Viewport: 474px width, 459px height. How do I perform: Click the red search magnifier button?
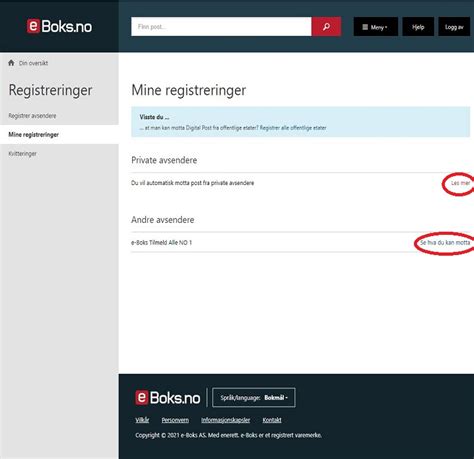tap(326, 26)
